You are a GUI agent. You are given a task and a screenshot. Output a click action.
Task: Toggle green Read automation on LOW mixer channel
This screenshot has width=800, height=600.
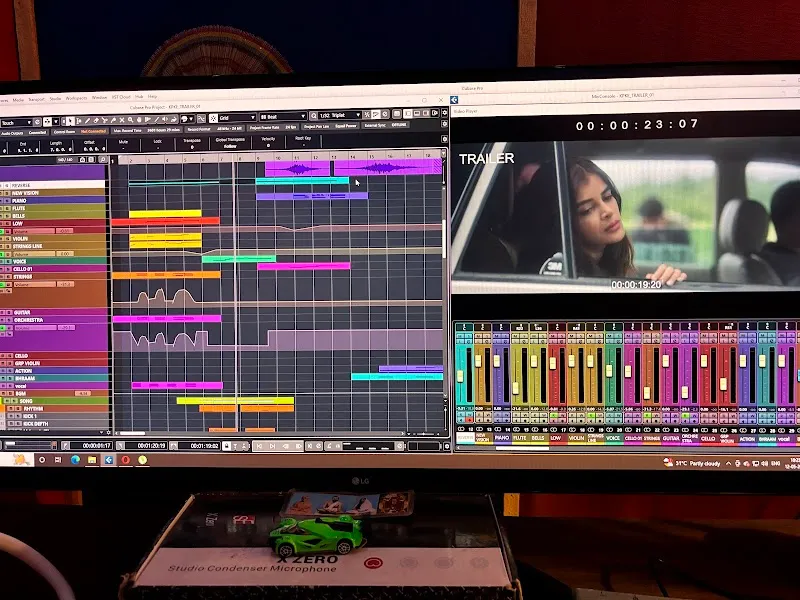coord(553,415)
